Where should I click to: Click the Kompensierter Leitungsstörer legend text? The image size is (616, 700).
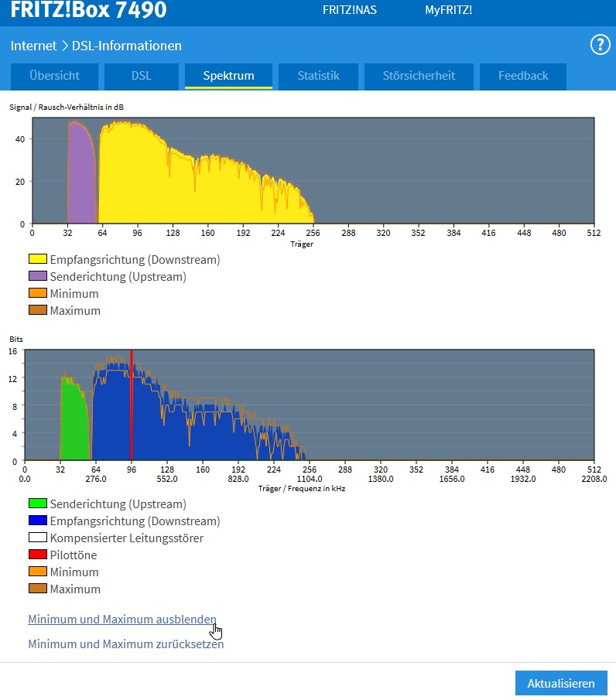127,538
